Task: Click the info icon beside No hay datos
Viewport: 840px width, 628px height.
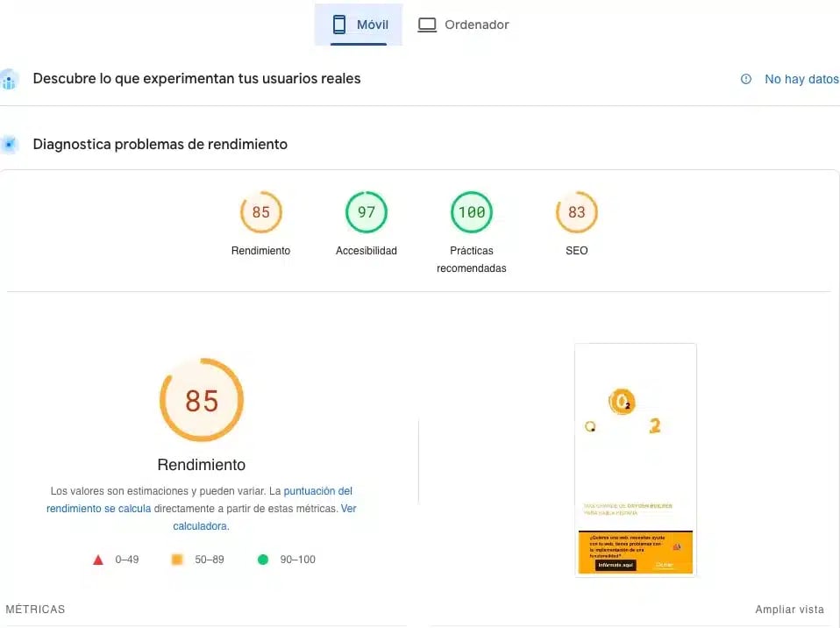Action: click(746, 79)
